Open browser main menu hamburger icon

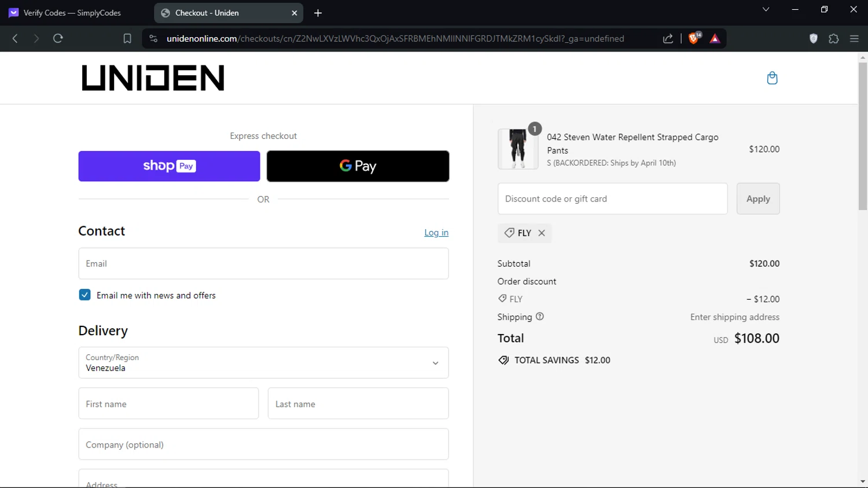[x=854, y=38]
